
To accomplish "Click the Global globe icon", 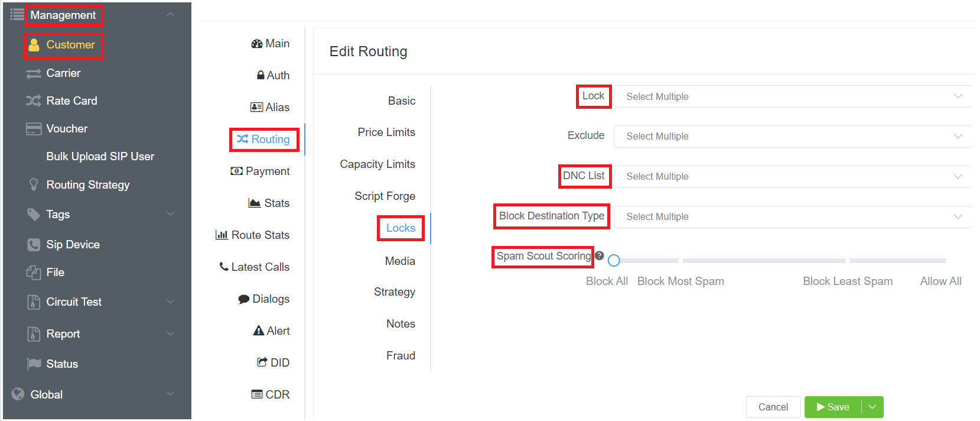I will click(18, 394).
